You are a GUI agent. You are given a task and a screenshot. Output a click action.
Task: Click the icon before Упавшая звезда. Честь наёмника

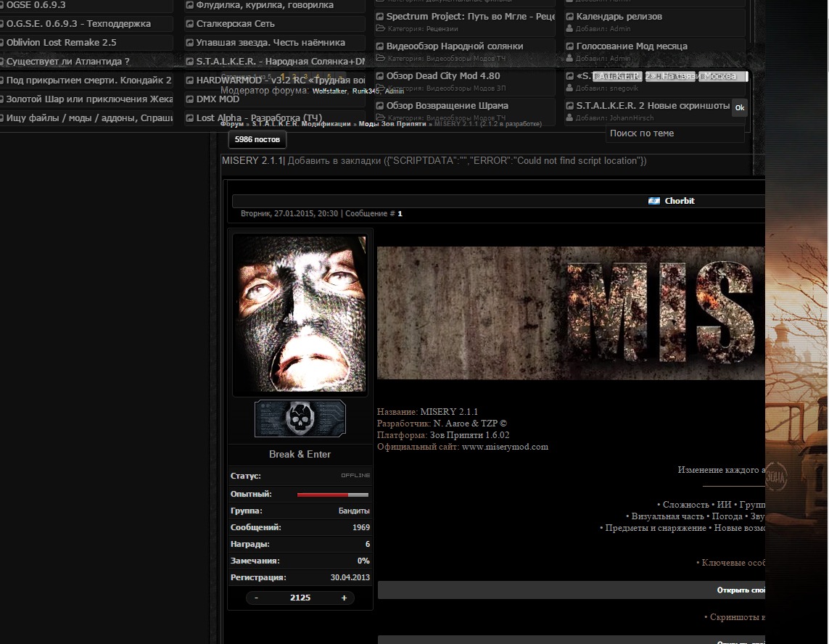pyautogui.click(x=189, y=43)
